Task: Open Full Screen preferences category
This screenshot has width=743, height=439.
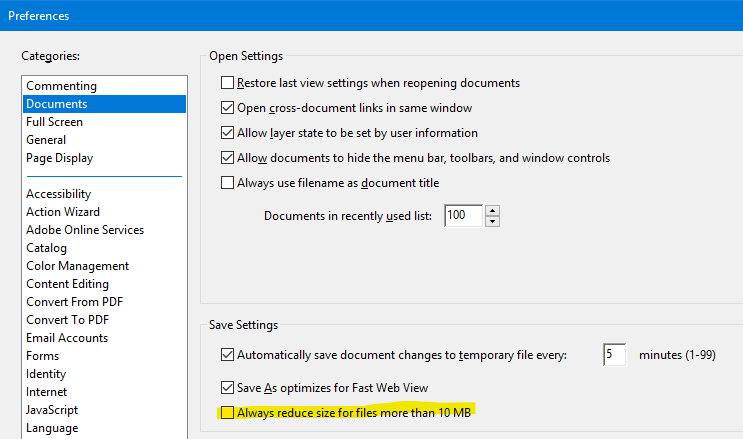Action: (55, 122)
